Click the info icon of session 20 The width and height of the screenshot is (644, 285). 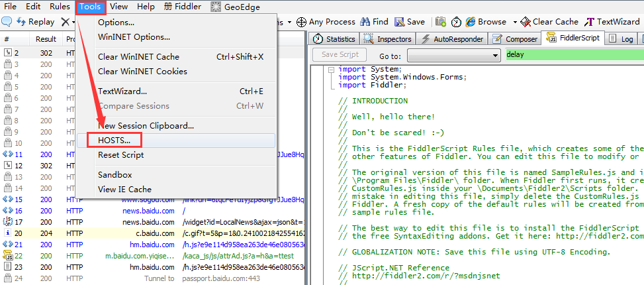(x=7, y=233)
